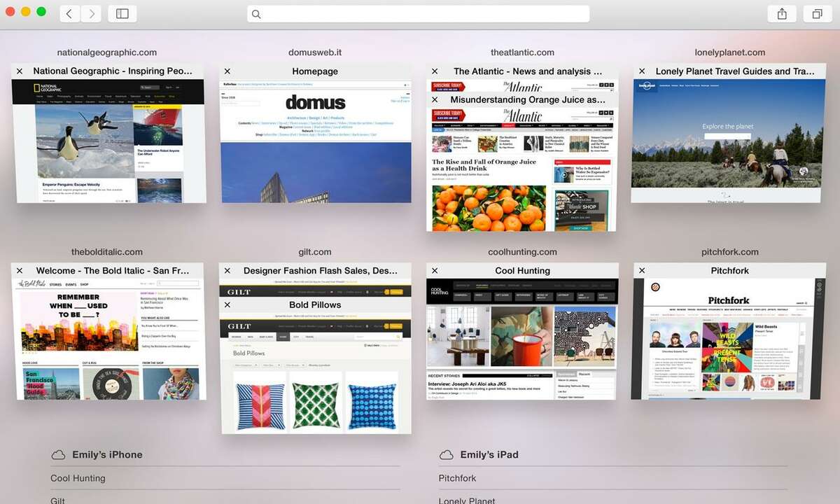Select the National Geographic tab title bar
The width and height of the screenshot is (840, 504).
coord(107,71)
